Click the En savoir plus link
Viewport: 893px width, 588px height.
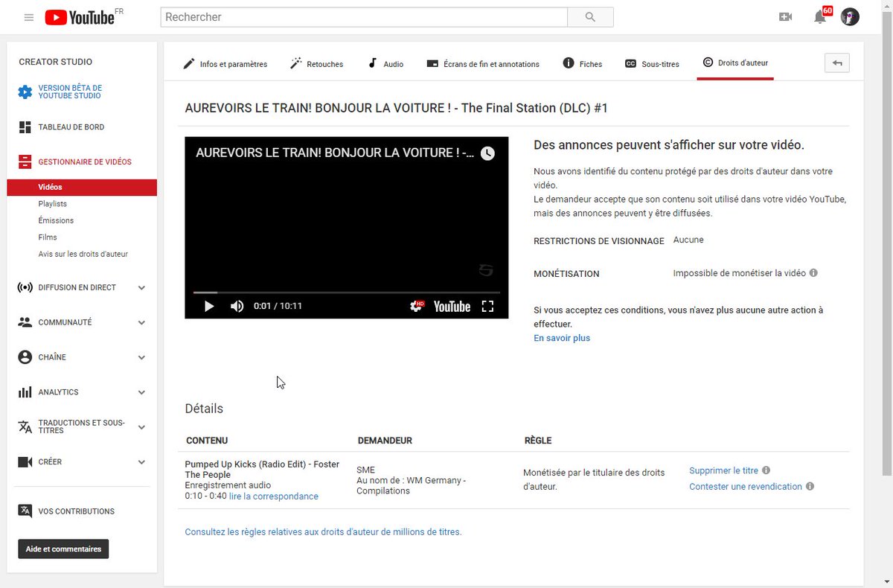click(x=562, y=338)
